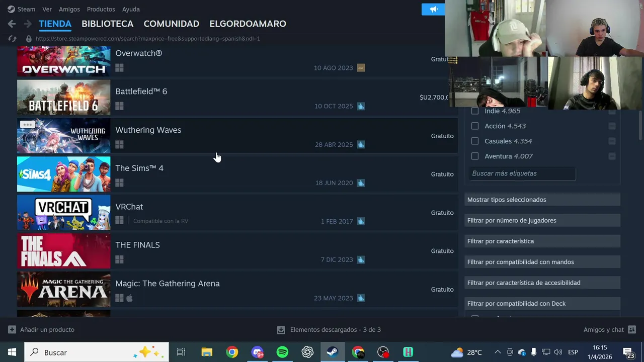Reload the store page
The width and height of the screenshot is (644, 362).
[13, 38]
